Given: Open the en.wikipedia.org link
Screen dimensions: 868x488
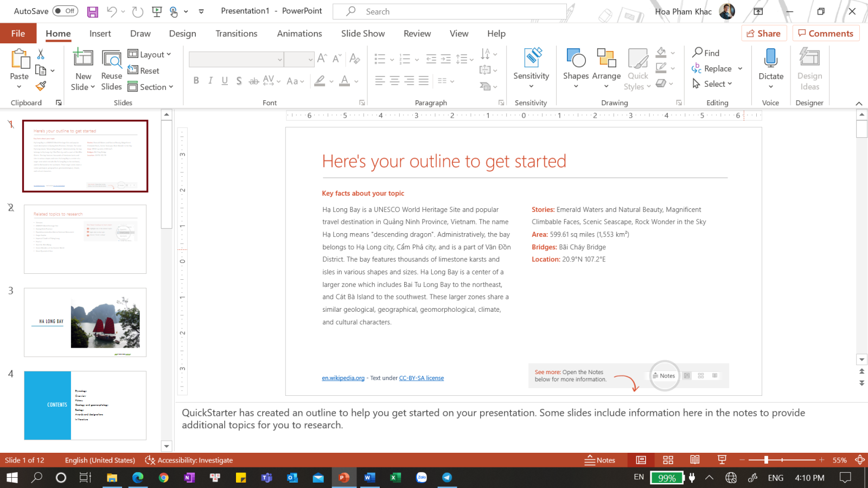Looking at the screenshot, I should pyautogui.click(x=343, y=378).
